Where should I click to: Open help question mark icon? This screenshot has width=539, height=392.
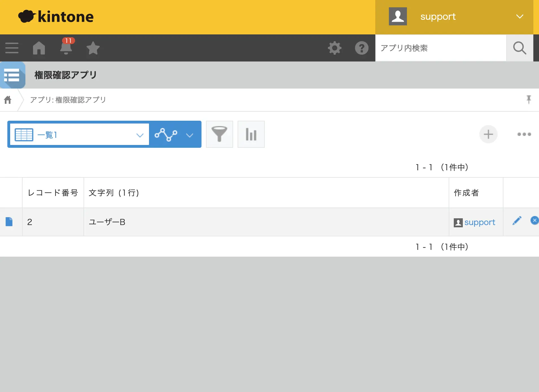(x=362, y=48)
